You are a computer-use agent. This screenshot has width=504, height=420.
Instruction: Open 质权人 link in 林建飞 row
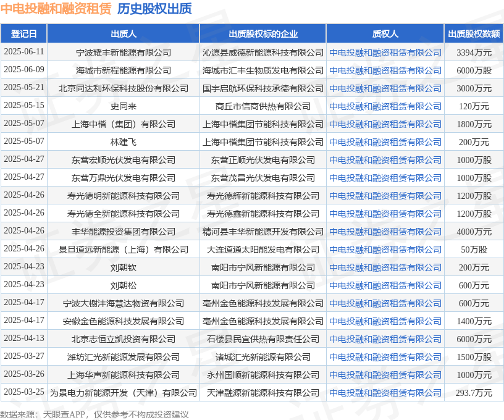click(x=385, y=142)
